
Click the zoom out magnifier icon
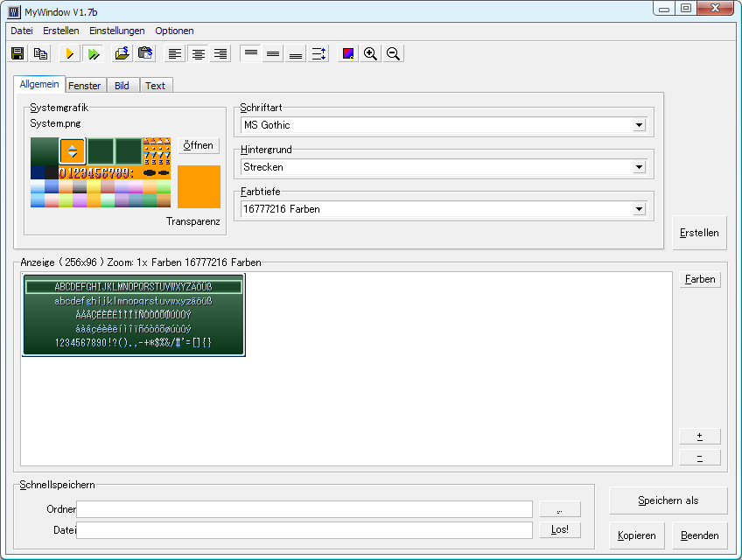point(394,53)
